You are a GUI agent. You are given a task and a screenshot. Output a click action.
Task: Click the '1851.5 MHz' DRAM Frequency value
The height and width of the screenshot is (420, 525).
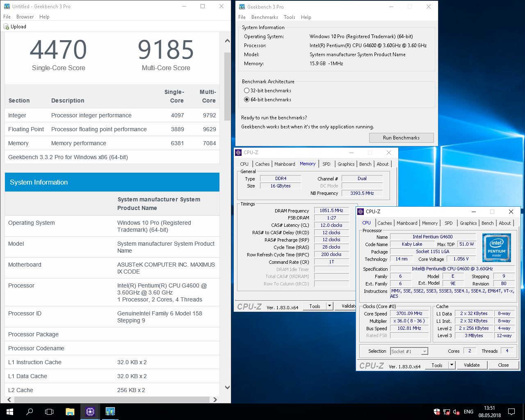pos(331,210)
